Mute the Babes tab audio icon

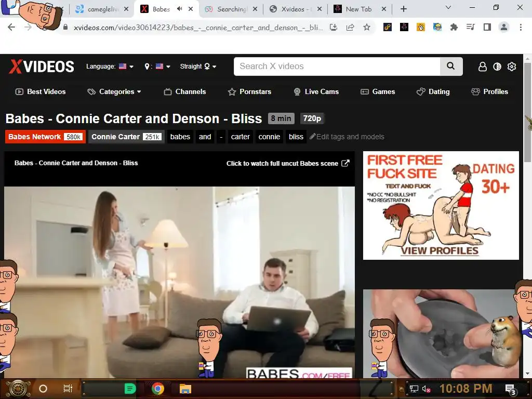tap(179, 9)
